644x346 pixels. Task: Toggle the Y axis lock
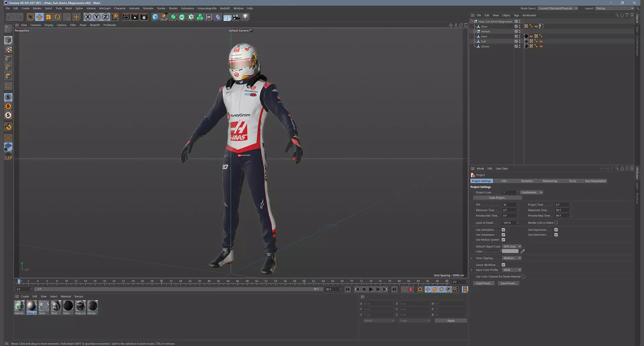click(97, 17)
